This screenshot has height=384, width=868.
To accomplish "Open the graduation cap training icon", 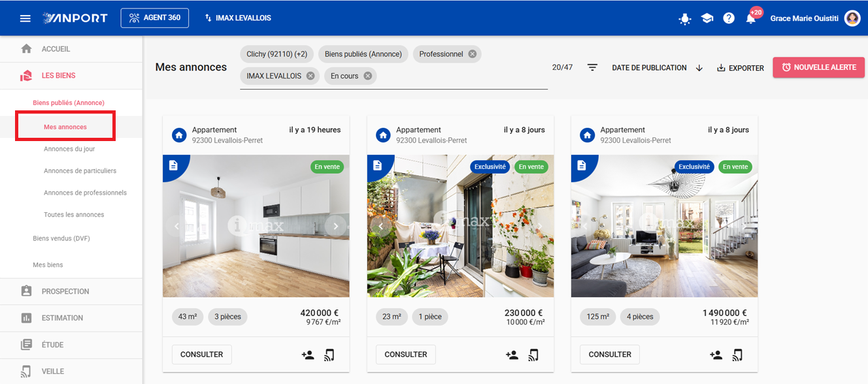I will (x=707, y=18).
